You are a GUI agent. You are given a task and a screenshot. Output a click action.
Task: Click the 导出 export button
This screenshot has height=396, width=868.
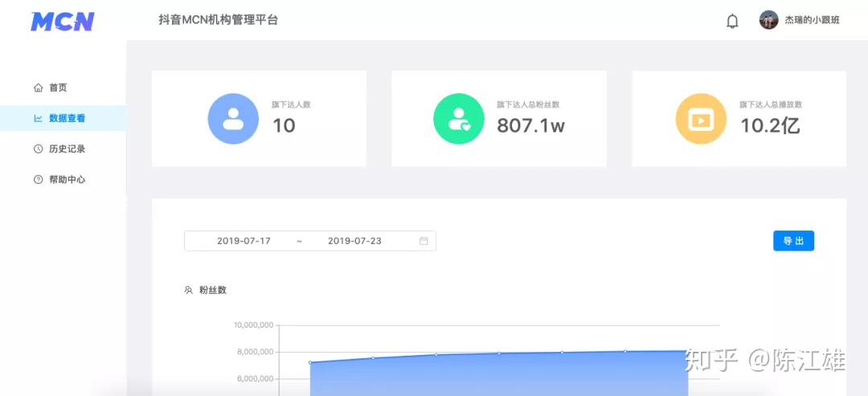[x=793, y=241]
